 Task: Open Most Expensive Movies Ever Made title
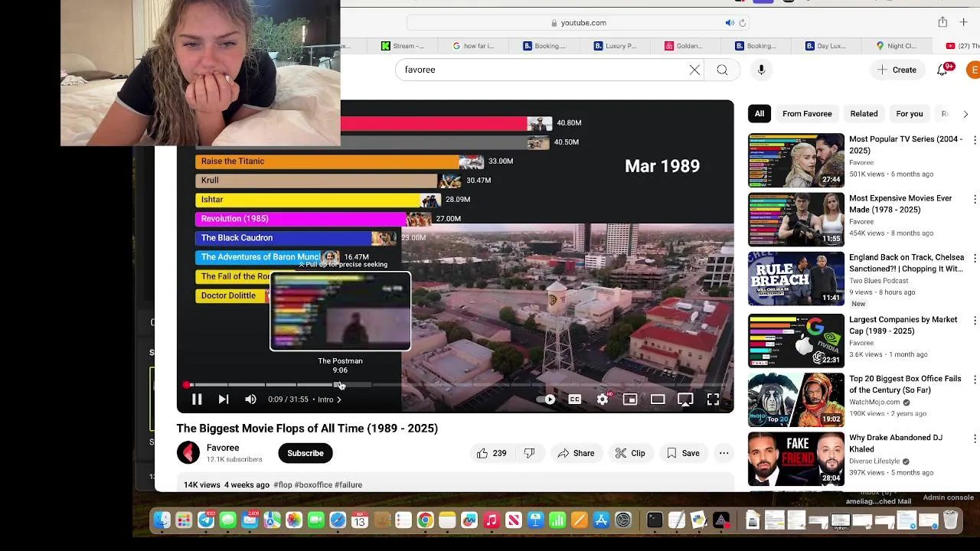pyautogui.click(x=900, y=204)
